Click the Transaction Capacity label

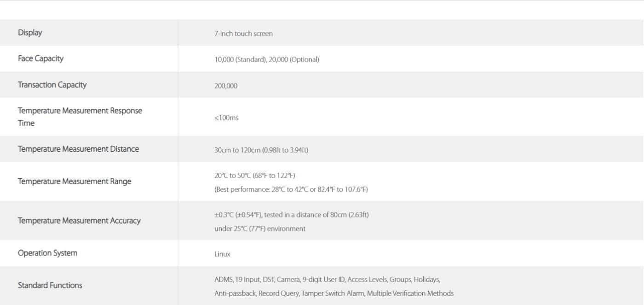tap(52, 85)
